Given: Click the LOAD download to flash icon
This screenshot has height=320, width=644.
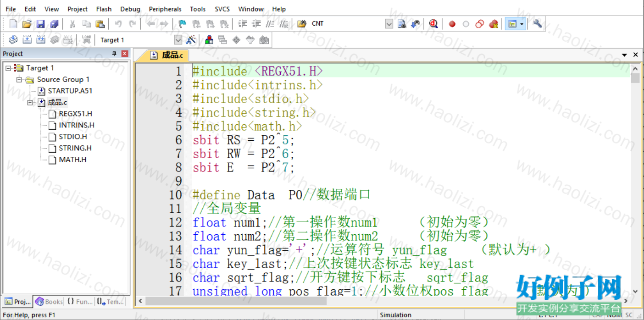Looking at the screenshot, I should click(86, 40).
